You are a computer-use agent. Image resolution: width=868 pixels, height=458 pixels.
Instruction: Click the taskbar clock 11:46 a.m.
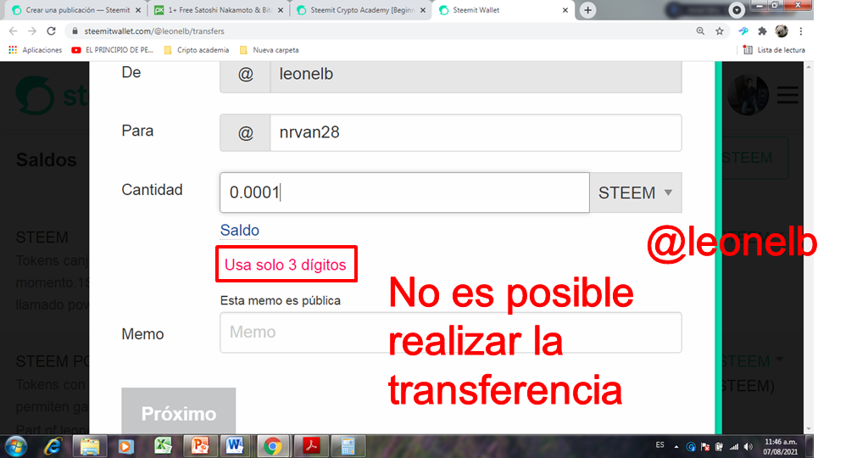click(781, 446)
